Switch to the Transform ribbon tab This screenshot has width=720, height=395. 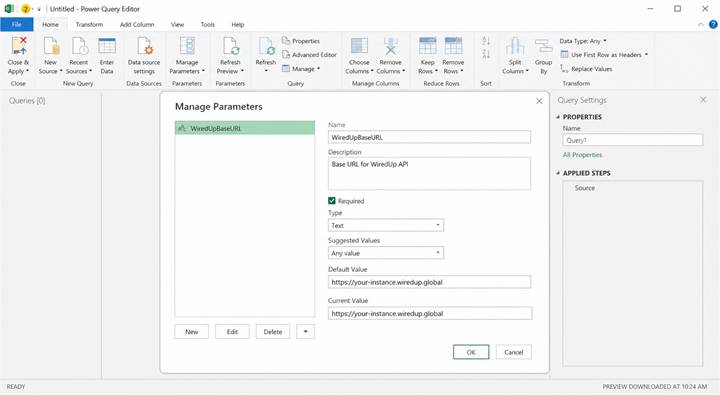click(89, 24)
